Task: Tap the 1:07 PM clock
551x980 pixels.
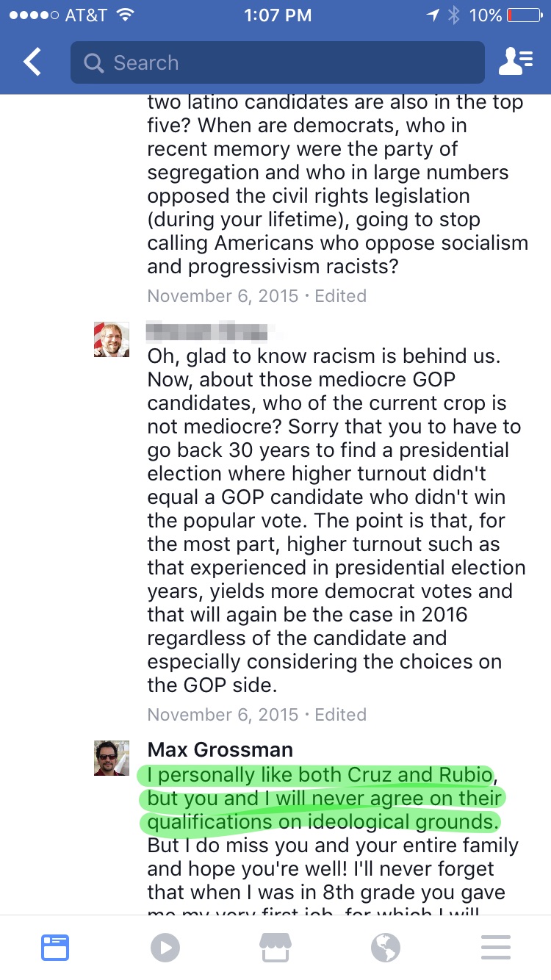Action: tap(278, 15)
